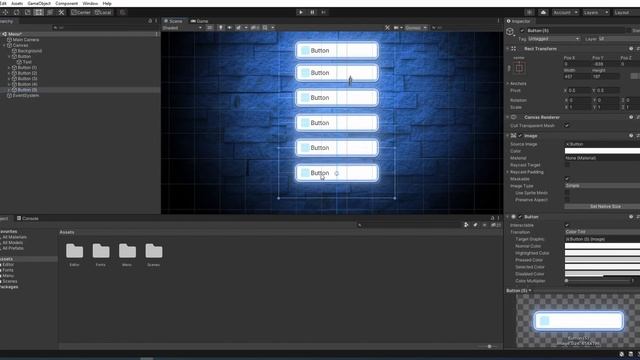
Task: Open the GameObject menu
Action: point(39,3)
